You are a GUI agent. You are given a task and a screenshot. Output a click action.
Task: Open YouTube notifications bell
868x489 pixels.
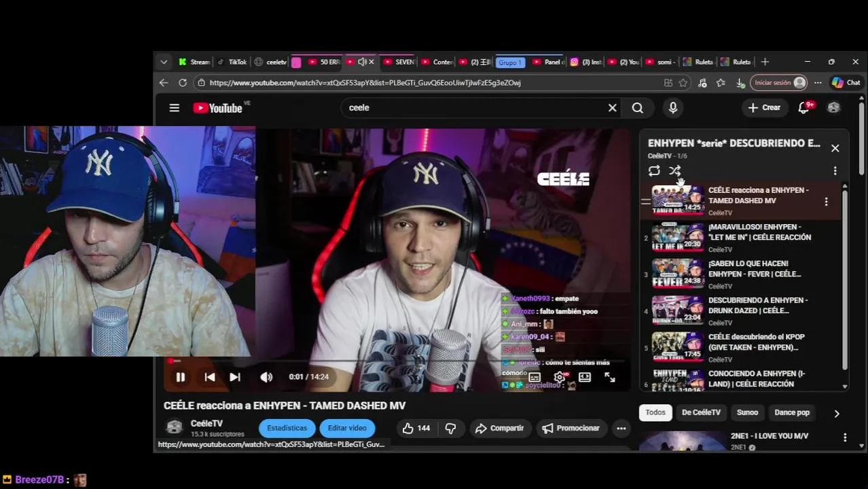point(804,107)
